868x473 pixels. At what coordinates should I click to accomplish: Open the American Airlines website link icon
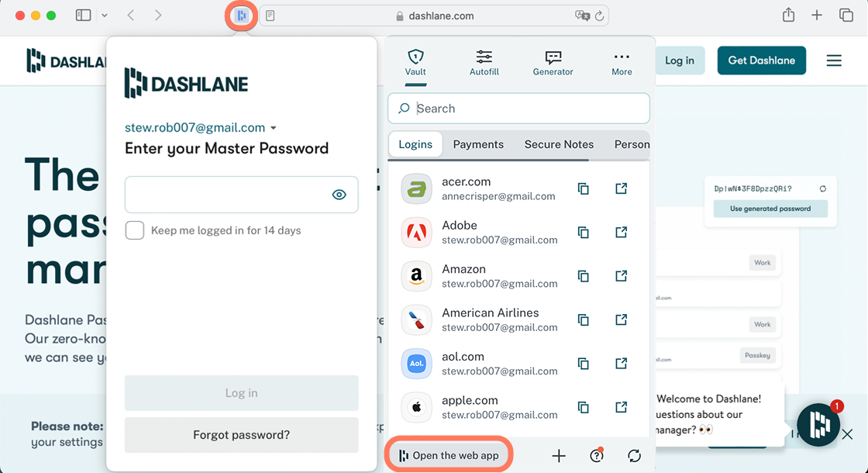click(621, 320)
